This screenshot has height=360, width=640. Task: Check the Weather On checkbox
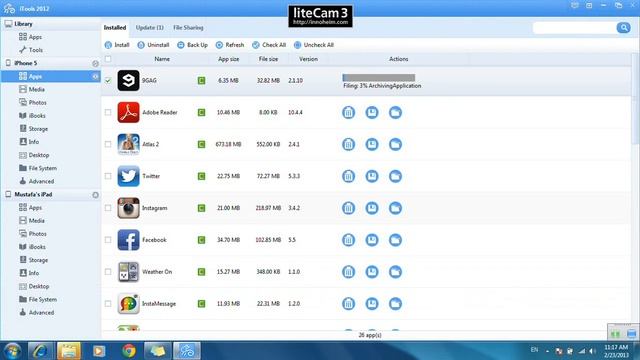click(108, 271)
